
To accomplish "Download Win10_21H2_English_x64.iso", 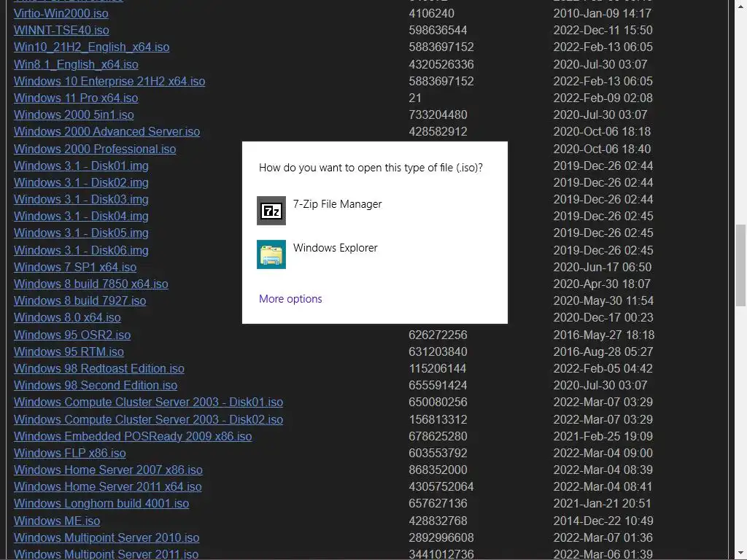I will coord(91,47).
